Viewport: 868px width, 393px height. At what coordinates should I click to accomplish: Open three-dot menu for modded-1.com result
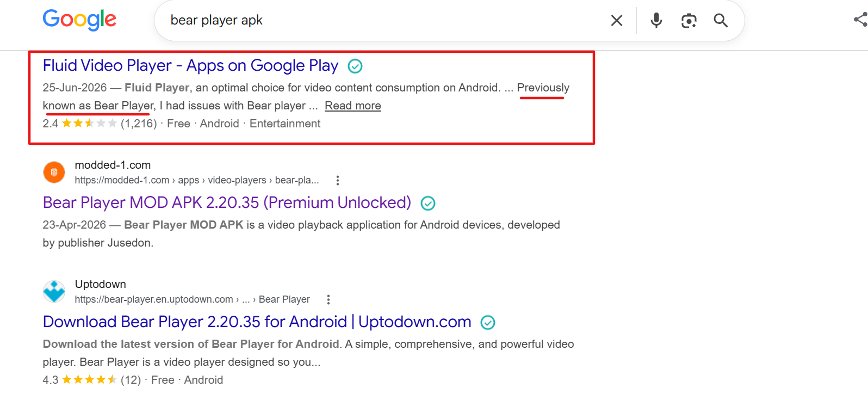pos(338,180)
